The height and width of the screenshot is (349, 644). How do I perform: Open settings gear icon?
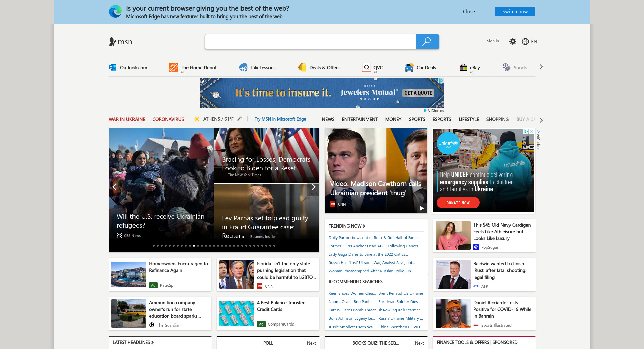pyautogui.click(x=513, y=41)
